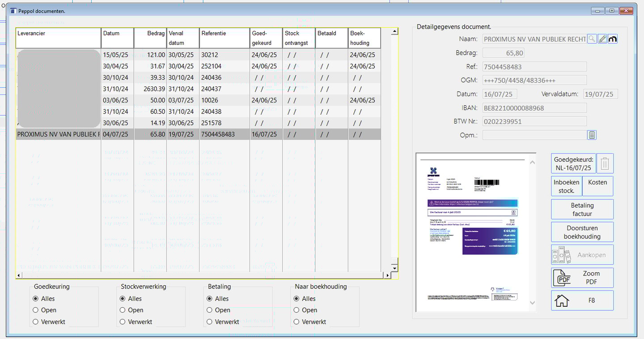Click reference cell 10026

[x=225, y=100]
